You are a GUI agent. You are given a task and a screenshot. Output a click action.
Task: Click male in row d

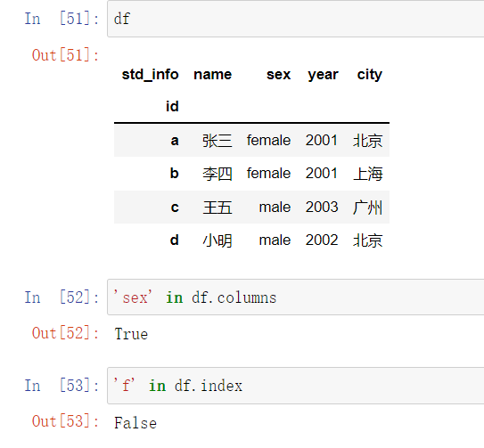[x=275, y=240]
